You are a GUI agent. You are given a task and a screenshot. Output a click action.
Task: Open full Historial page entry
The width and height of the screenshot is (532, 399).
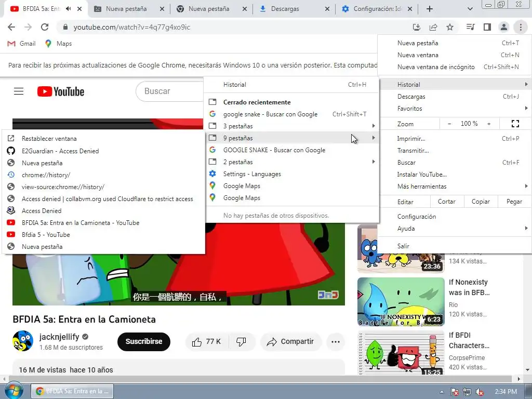291,85
